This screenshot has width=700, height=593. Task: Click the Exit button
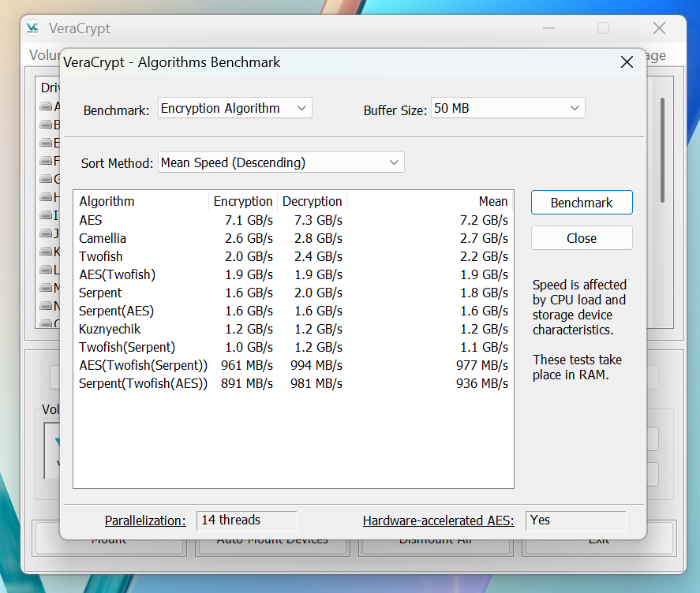pyautogui.click(x=599, y=539)
